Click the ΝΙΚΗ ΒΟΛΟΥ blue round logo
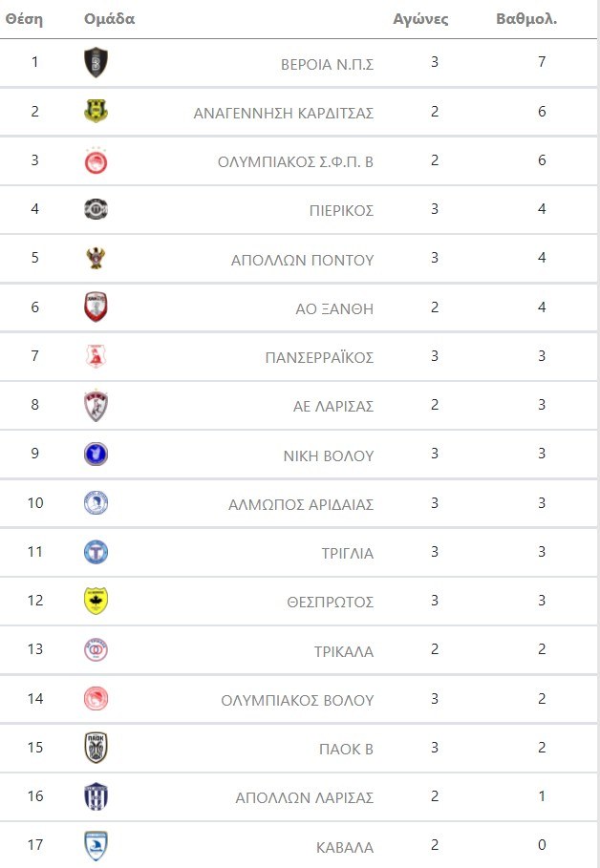 (x=96, y=455)
